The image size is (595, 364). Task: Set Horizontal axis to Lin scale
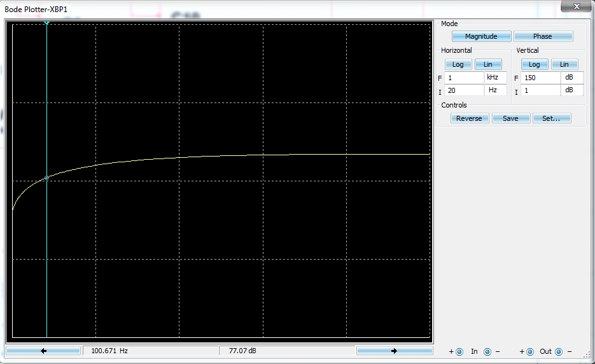[x=488, y=64]
